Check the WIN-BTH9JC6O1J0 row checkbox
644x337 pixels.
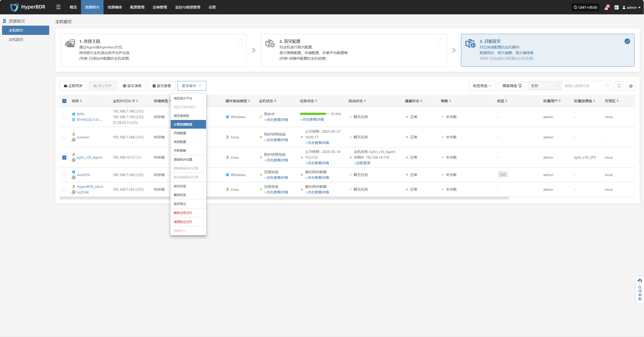click(x=64, y=117)
